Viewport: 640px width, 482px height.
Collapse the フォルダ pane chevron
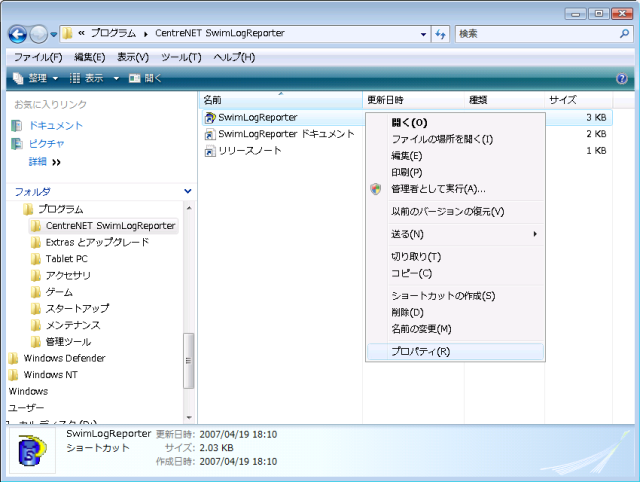tap(188, 191)
